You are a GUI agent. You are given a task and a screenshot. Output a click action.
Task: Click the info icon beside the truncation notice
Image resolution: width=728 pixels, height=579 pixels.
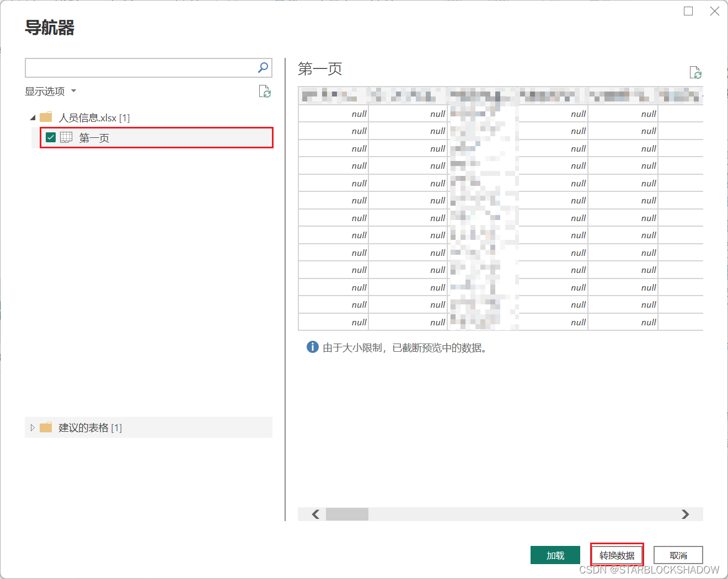(x=312, y=347)
